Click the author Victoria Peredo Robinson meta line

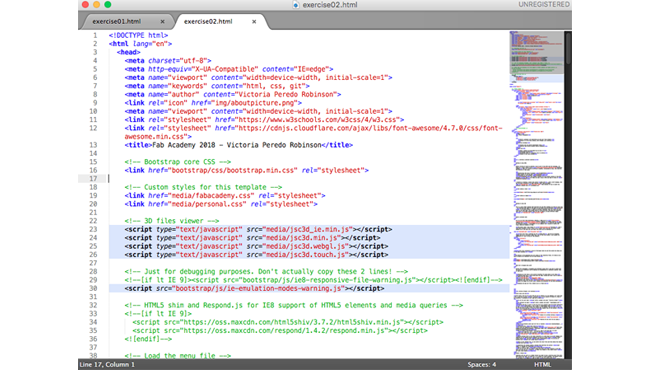pos(233,94)
